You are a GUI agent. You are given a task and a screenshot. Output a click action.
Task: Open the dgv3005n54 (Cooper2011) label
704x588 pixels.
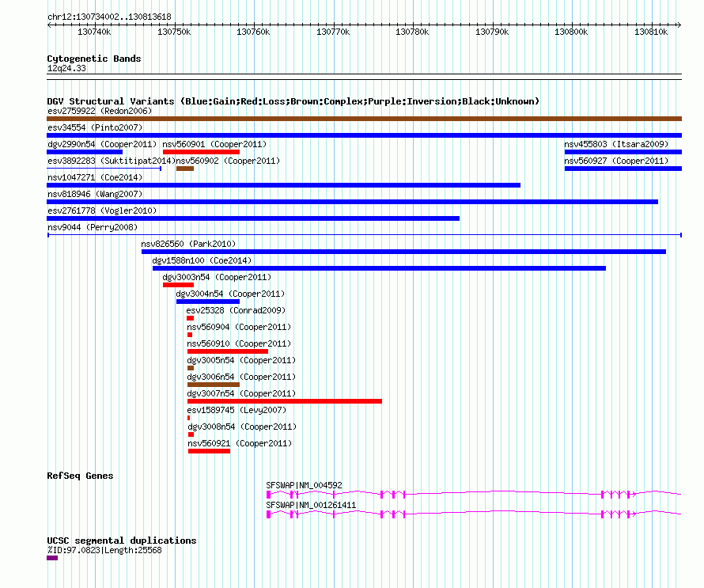point(241,360)
